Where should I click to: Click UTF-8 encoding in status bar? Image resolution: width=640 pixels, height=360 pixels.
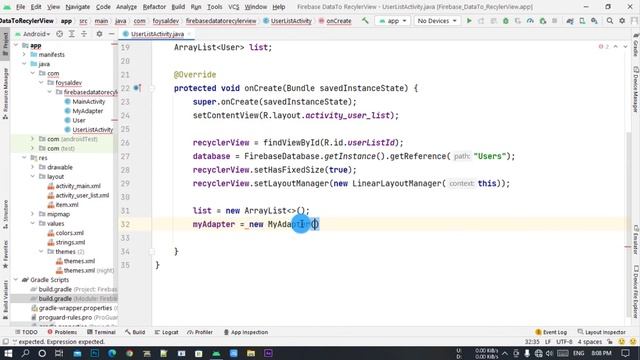coord(564,342)
